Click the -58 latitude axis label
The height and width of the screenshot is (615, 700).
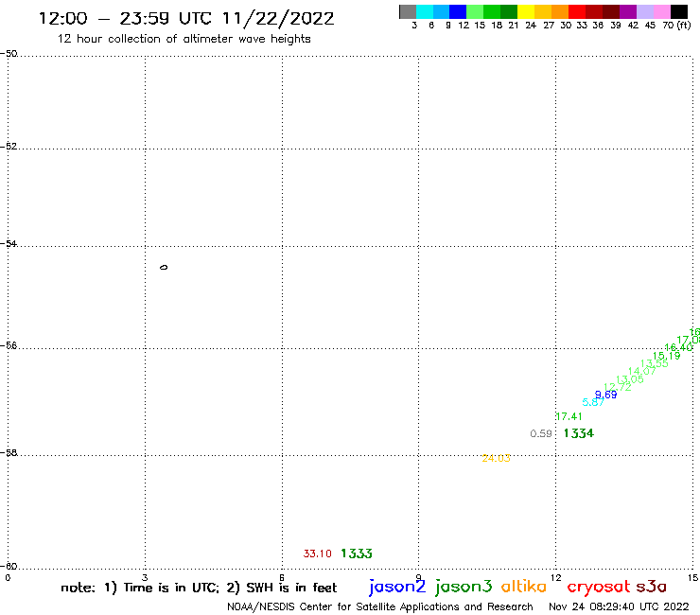[x=9, y=453]
